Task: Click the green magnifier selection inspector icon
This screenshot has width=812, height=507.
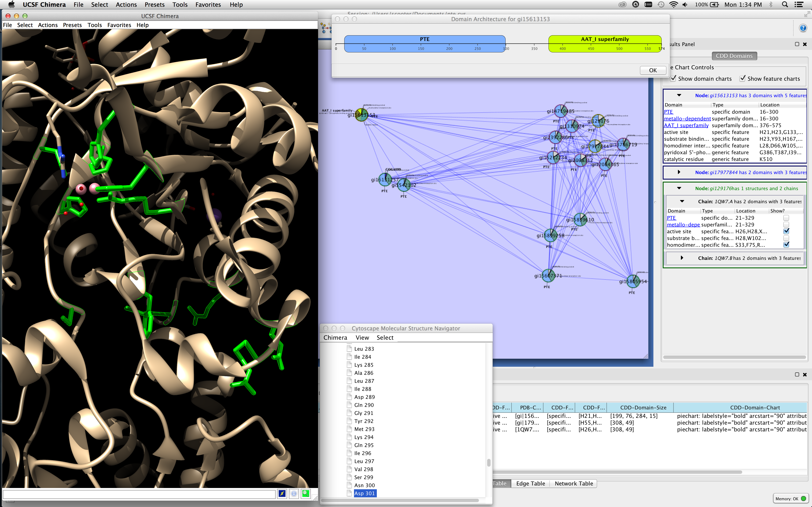Action: point(305,493)
